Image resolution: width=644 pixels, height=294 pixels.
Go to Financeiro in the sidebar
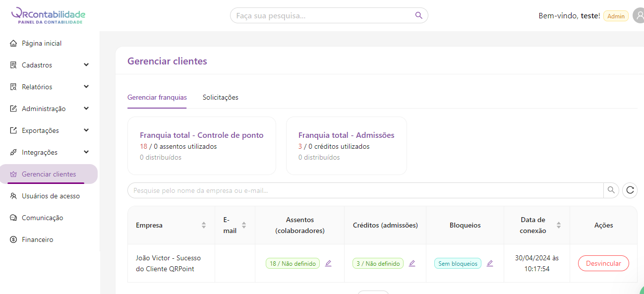[37, 239]
